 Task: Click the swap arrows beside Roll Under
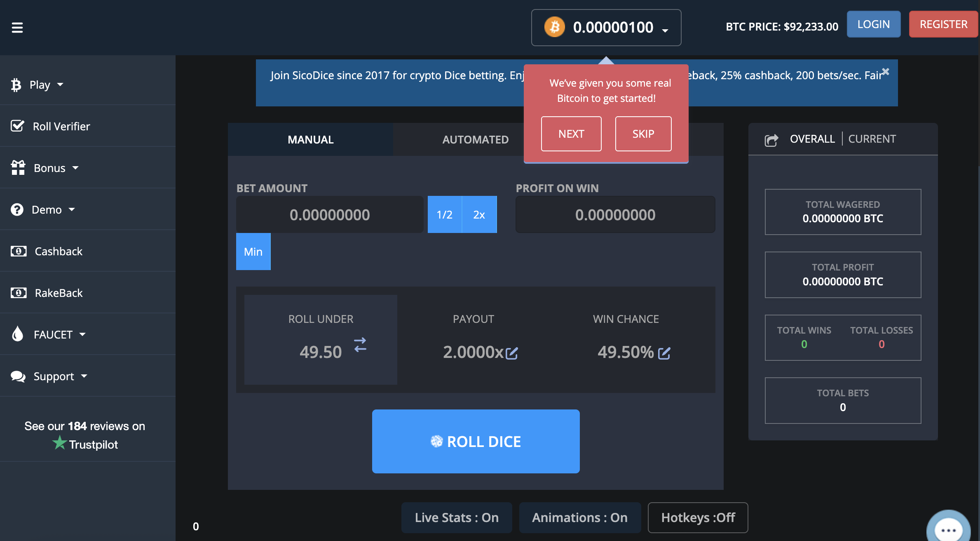(360, 344)
